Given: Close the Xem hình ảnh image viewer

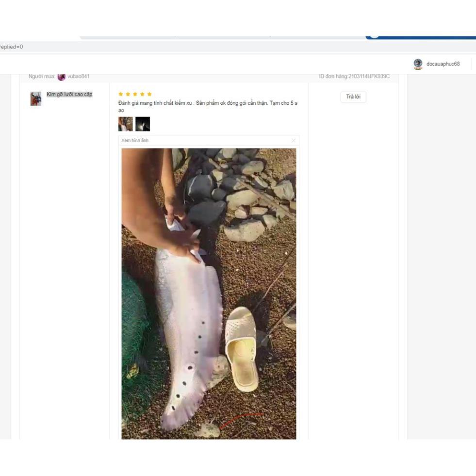Looking at the screenshot, I should point(293,141).
